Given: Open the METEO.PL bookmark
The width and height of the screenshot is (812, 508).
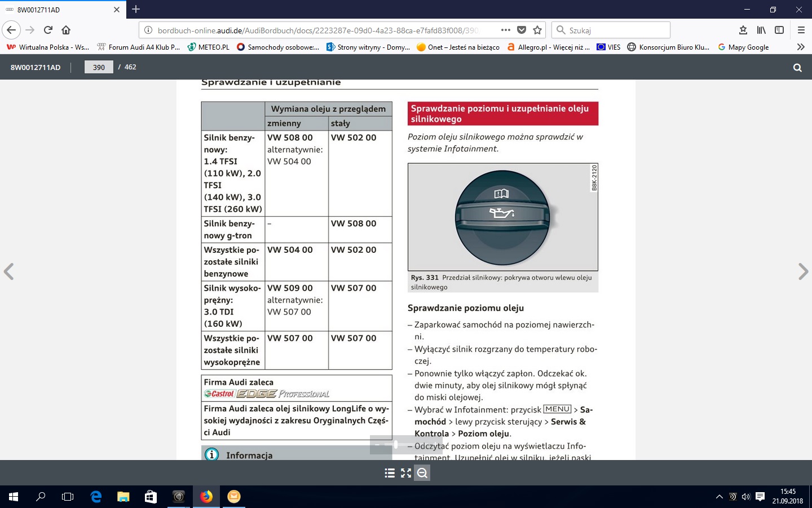Looking at the screenshot, I should 209,47.
